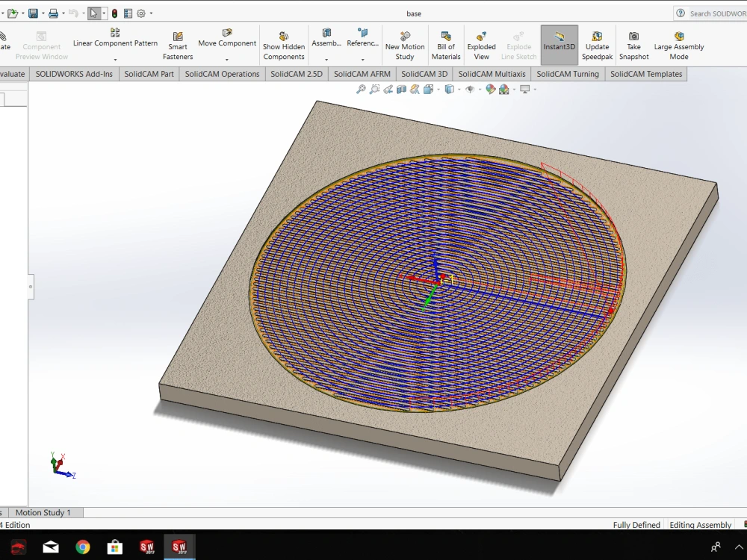Expand the Assembly Features dropdown arrow
Viewport: 747px width, 560px height.
326,60
